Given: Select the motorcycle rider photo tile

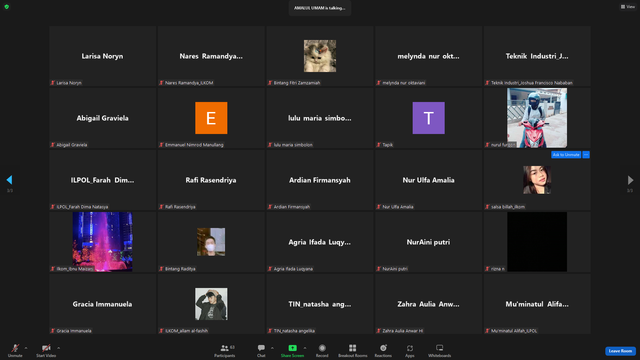Looking at the screenshot, I should coord(537,118).
